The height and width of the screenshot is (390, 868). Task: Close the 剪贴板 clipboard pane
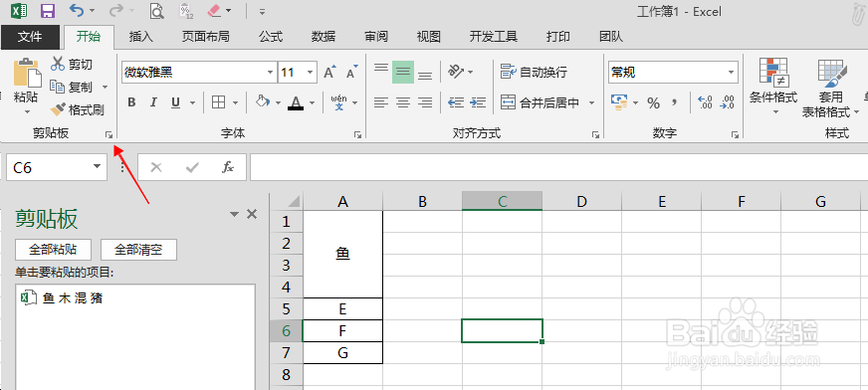252,214
